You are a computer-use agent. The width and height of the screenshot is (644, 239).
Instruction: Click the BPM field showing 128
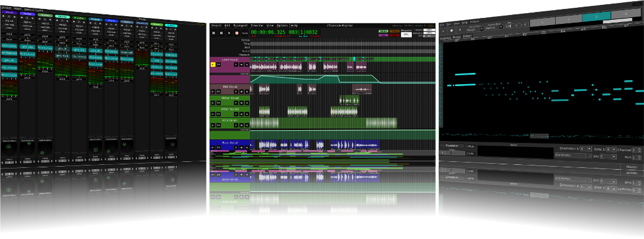[x=509, y=26]
